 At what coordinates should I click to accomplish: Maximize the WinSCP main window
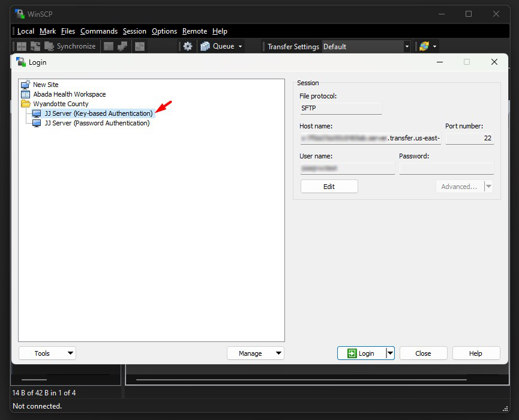(469, 14)
